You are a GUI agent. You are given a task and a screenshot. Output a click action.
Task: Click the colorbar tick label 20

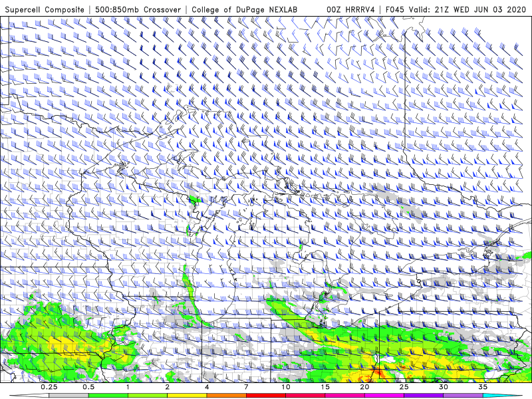(x=364, y=387)
